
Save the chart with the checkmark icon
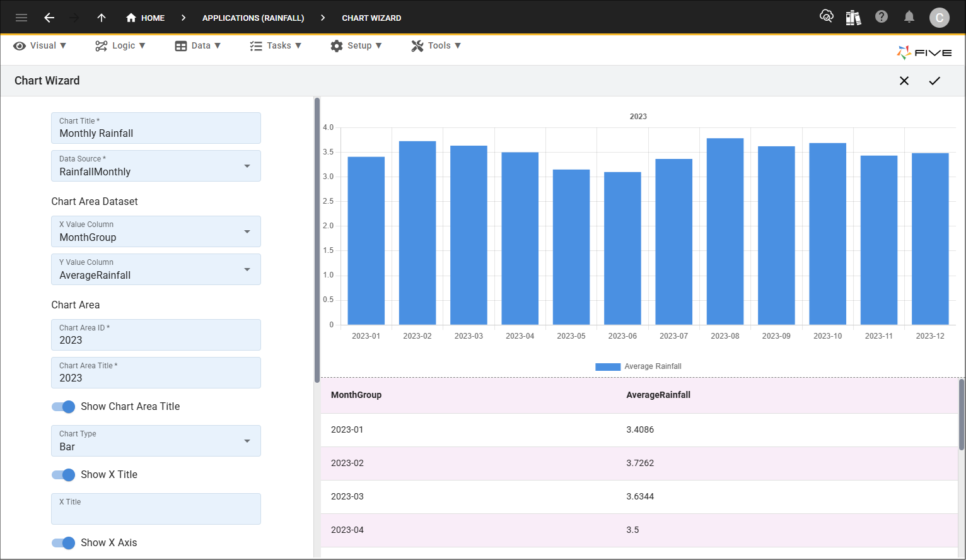coord(934,81)
